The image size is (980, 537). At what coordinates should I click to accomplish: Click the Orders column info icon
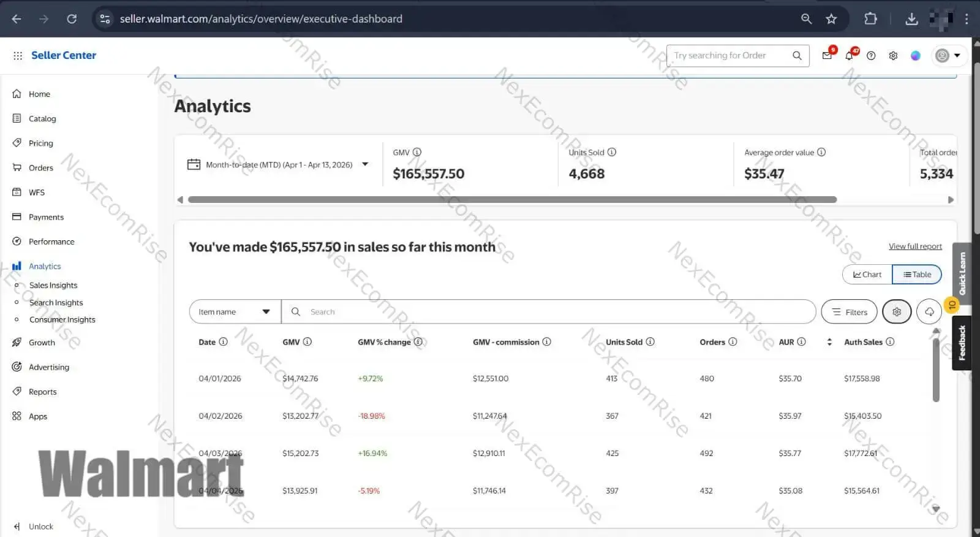coord(733,341)
